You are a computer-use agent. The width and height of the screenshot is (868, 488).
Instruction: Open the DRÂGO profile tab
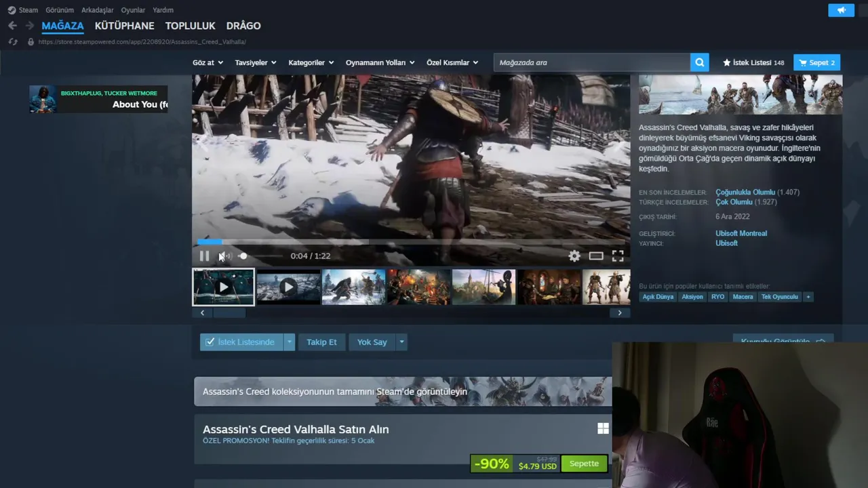[243, 26]
